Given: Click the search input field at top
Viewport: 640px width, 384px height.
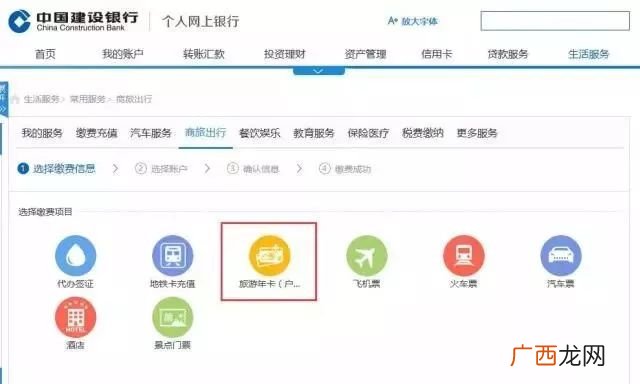Looking at the screenshot, I should coord(555,21).
